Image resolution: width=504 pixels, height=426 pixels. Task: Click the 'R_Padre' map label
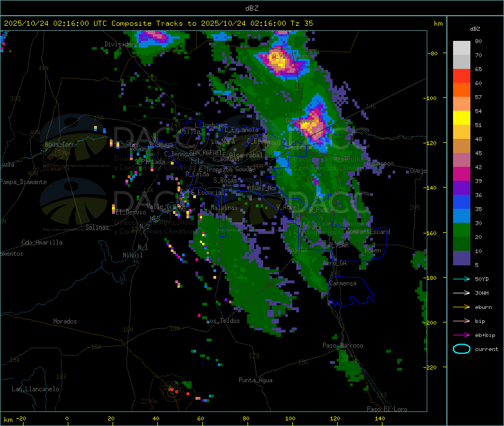tap(321, 210)
